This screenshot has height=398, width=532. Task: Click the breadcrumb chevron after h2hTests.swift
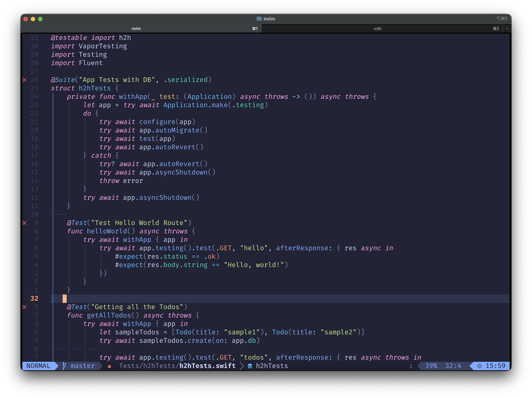[242, 366]
